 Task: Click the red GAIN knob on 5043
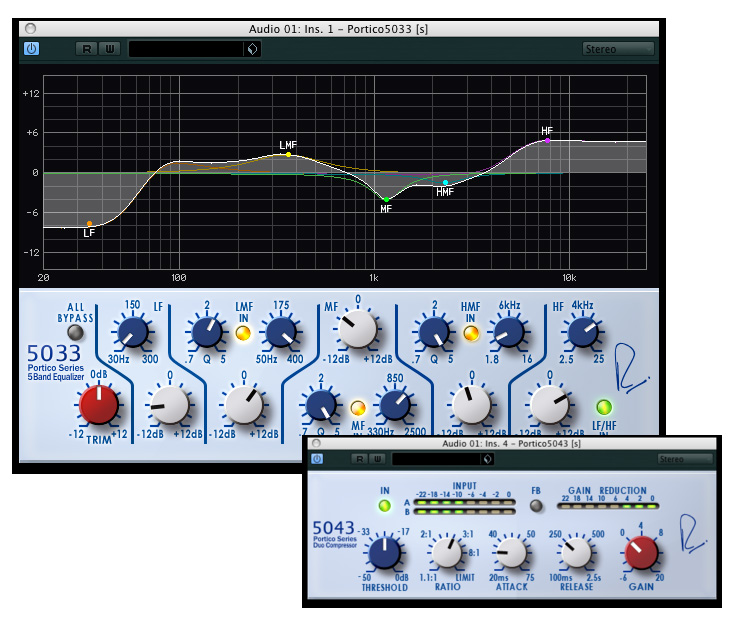click(641, 553)
